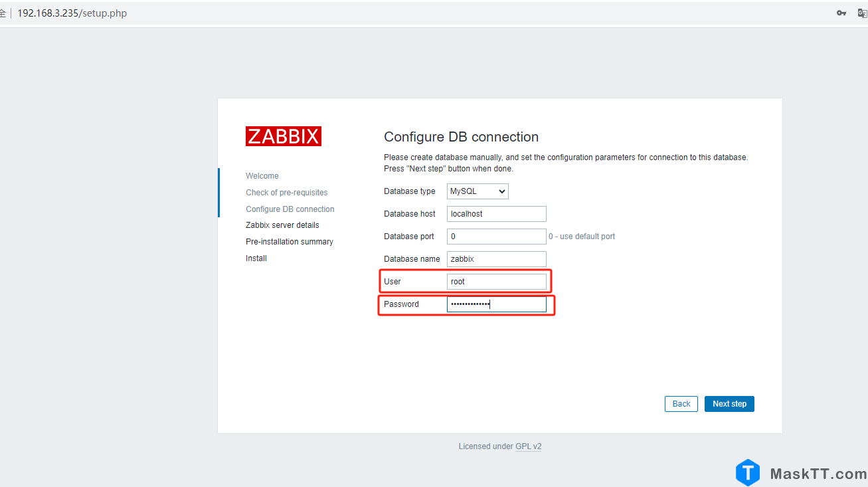Viewport: 868px width, 487px height.
Task: Click the ZABBIX logo
Action: (x=284, y=136)
